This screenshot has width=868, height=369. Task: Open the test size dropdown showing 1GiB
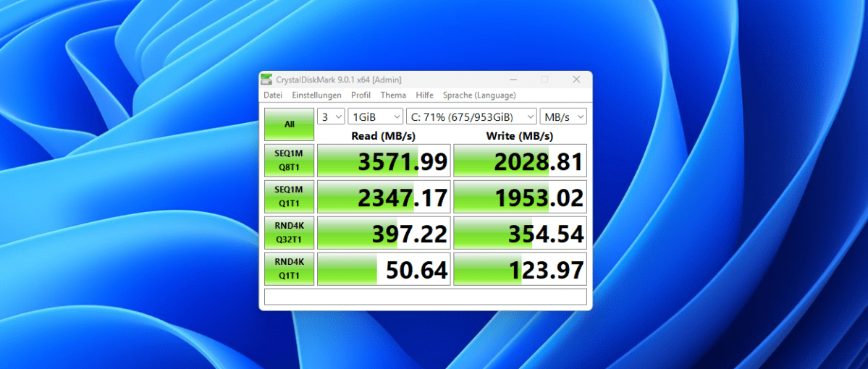pyautogui.click(x=376, y=116)
